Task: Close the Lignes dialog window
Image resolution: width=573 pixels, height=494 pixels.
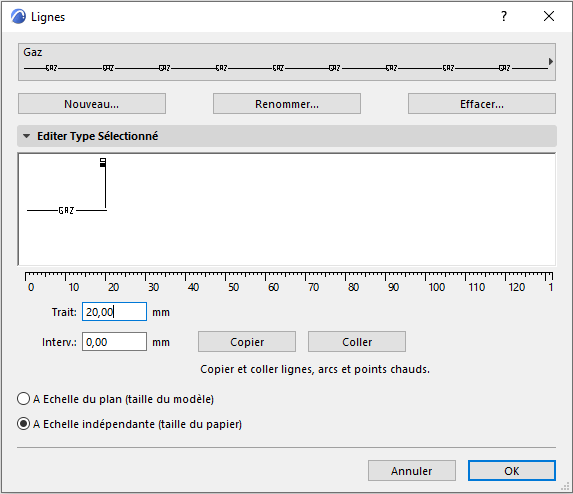Action: coord(549,16)
